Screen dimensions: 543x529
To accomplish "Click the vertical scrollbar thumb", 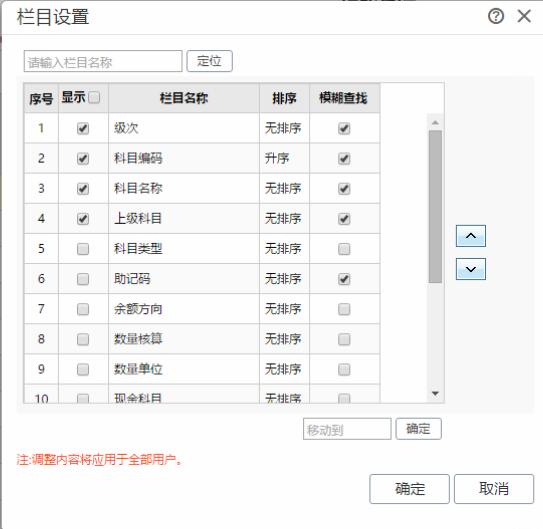I will coord(435,207).
